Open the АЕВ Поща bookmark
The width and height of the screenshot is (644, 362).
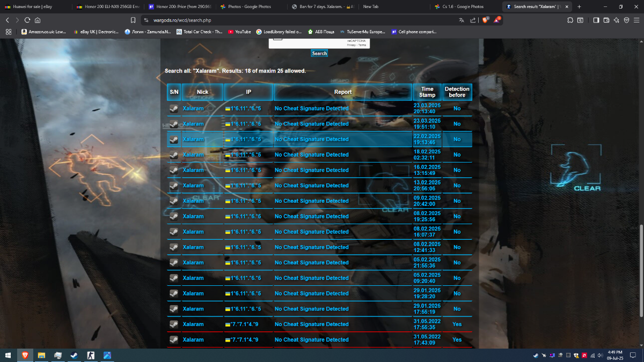321,32
